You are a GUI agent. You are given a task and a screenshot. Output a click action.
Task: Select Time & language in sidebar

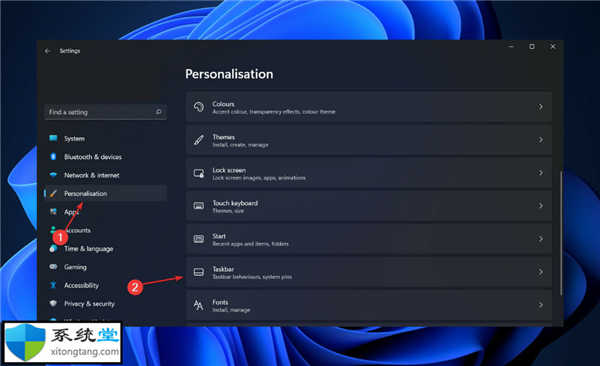pyautogui.click(x=106, y=249)
